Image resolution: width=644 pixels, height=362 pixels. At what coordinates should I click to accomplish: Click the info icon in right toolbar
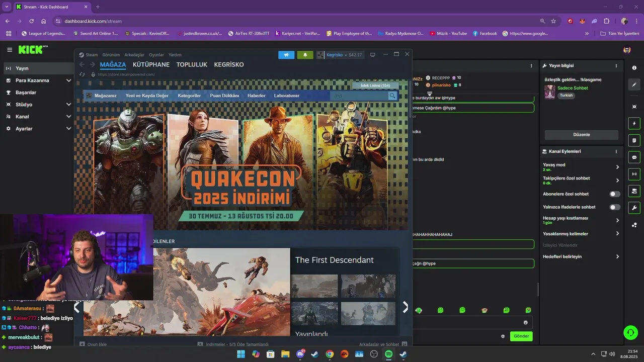click(634, 68)
